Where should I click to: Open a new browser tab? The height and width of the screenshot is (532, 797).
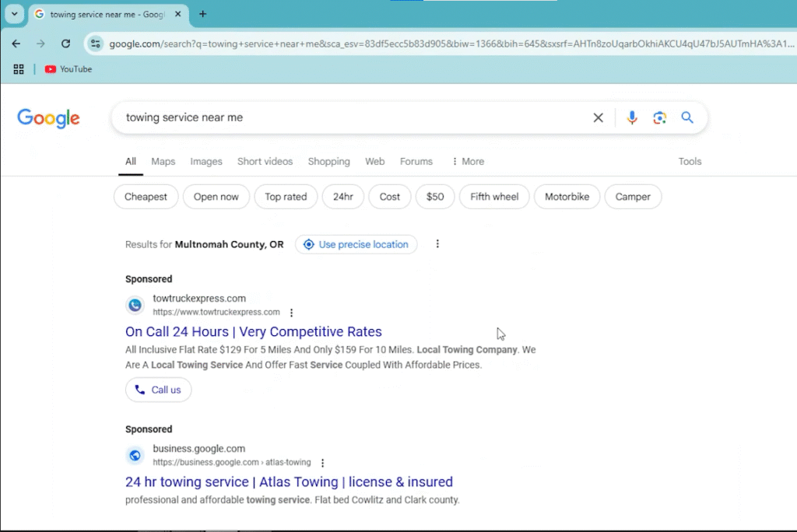[x=203, y=14]
